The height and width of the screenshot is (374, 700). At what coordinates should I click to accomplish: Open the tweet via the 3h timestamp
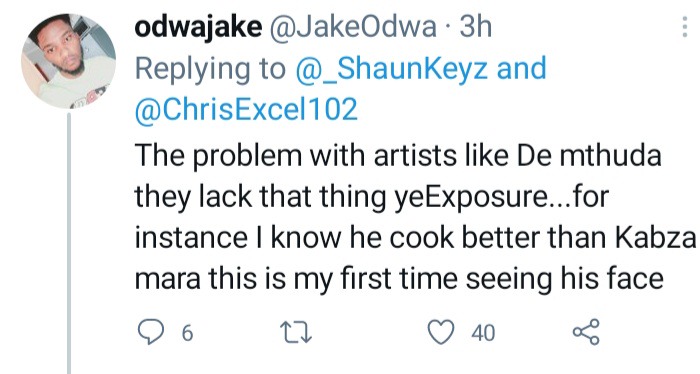(475, 27)
